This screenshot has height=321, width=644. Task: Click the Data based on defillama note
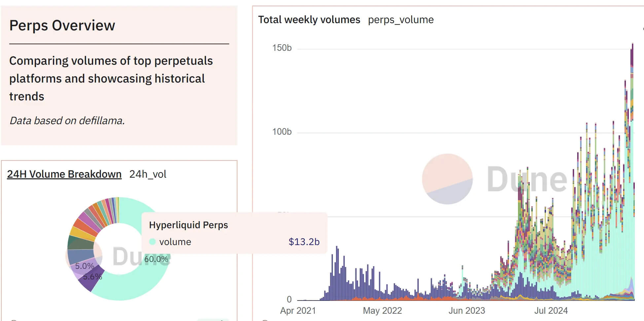click(67, 121)
